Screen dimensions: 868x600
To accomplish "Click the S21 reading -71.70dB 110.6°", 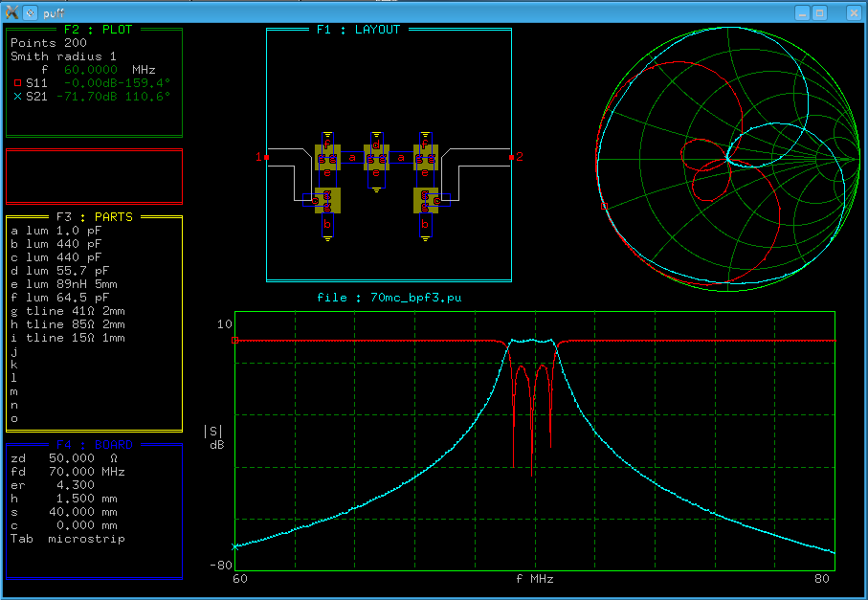I will click(x=114, y=97).
